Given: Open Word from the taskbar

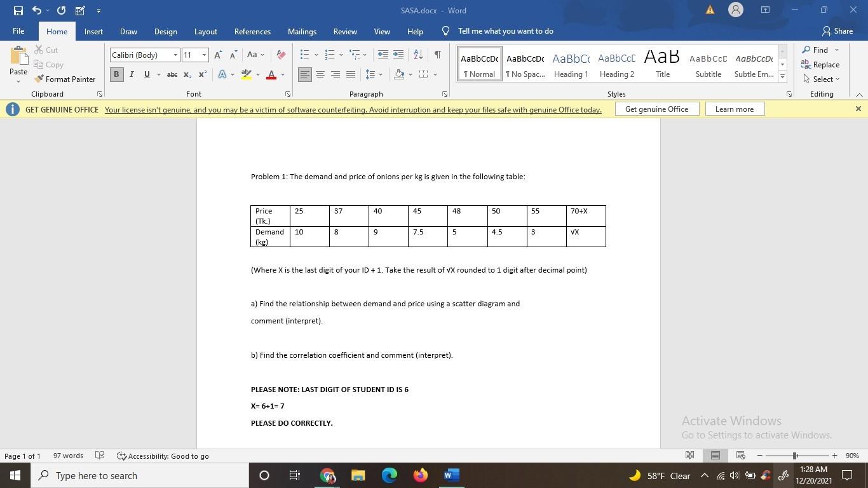Looking at the screenshot, I should click(451, 475).
